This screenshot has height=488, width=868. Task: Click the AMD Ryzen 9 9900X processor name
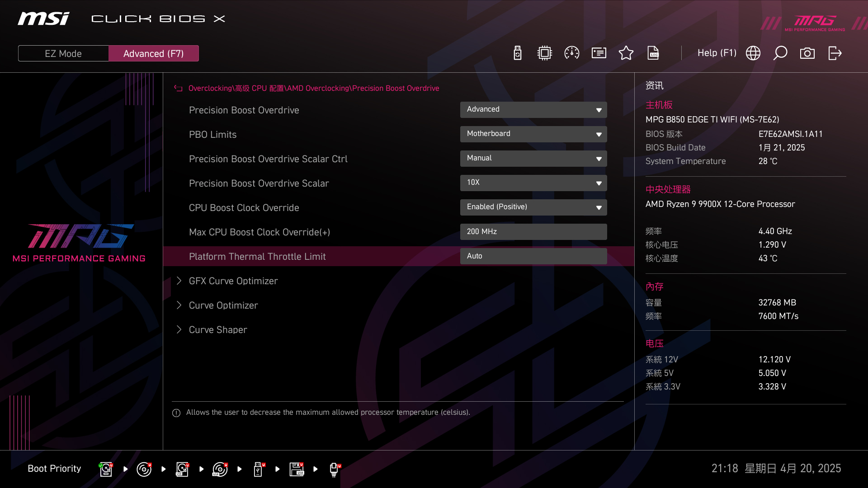(720, 204)
